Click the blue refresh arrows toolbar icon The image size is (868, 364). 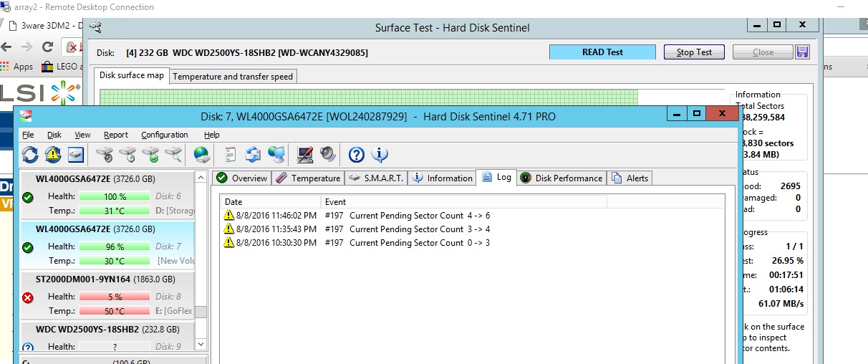tap(30, 154)
